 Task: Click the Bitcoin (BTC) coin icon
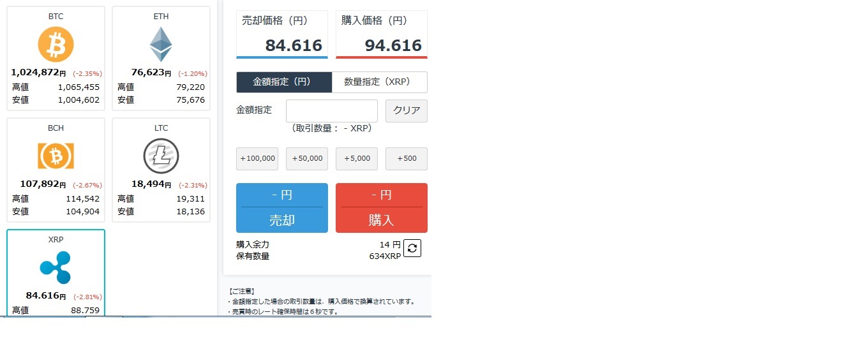coord(56,45)
